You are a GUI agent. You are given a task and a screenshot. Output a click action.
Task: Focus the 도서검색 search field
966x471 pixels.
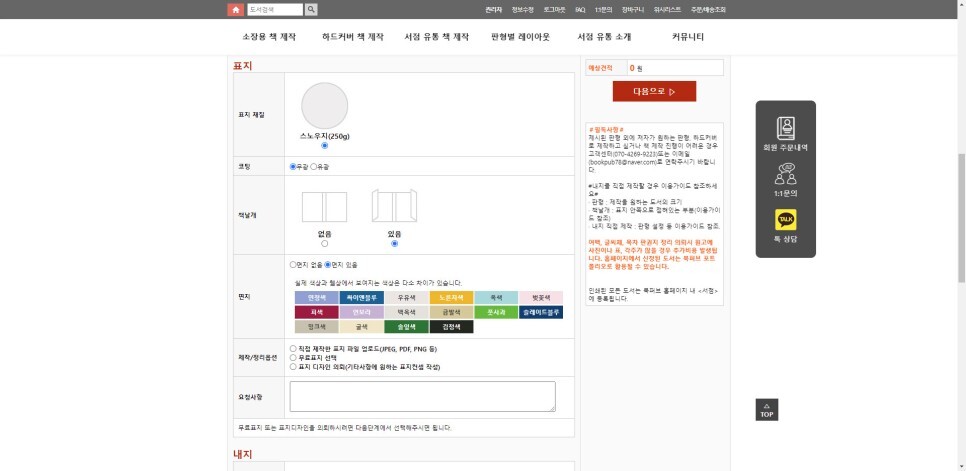(x=275, y=10)
